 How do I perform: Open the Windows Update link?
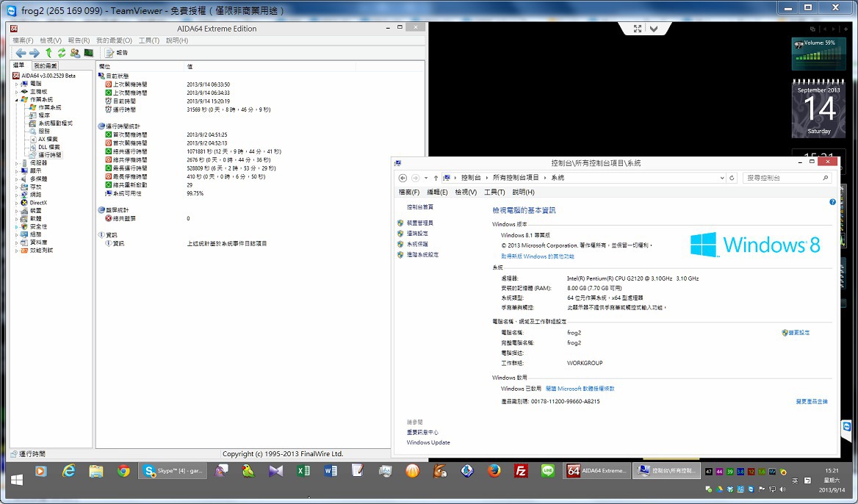pyautogui.click(x=428, y=443)
